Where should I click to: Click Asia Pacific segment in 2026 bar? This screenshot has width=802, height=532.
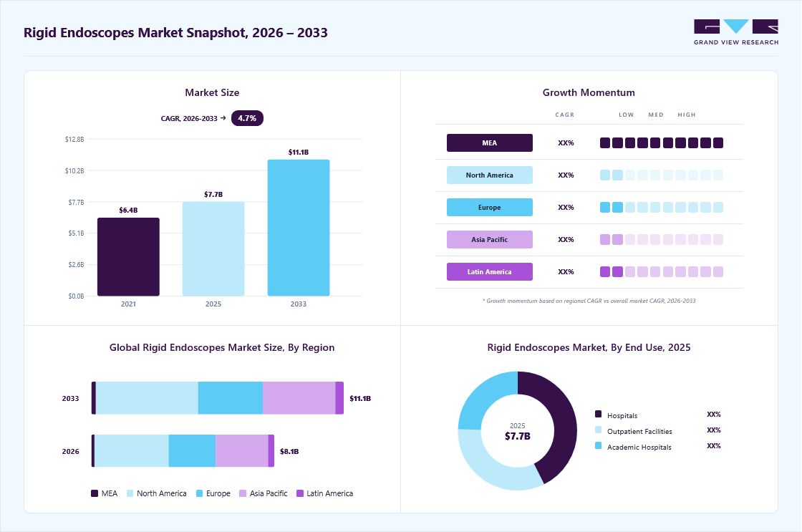click(242, 450)
